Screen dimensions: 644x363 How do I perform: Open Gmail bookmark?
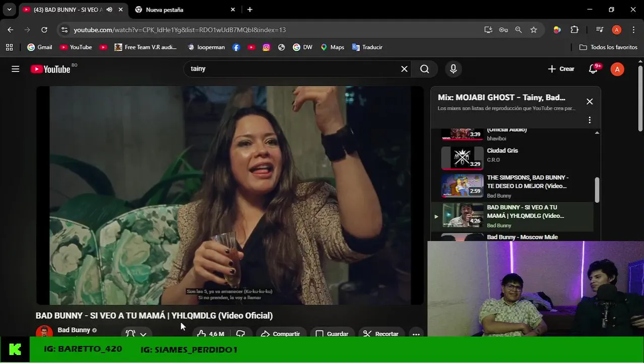[x=40, y=47]
